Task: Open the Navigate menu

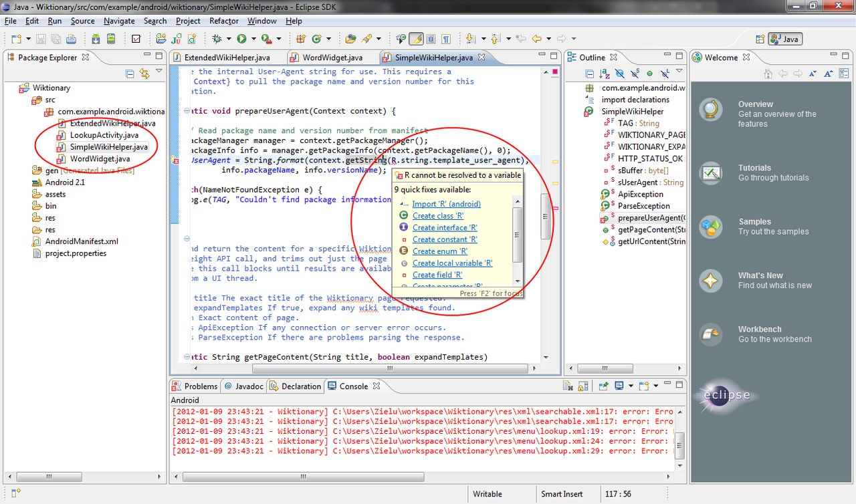Action: (119, 21)
